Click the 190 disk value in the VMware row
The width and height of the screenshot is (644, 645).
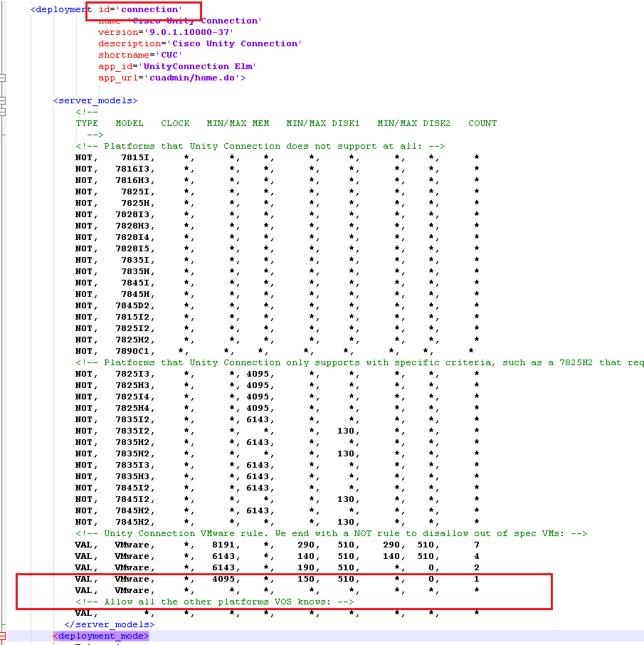click(306, 567)
